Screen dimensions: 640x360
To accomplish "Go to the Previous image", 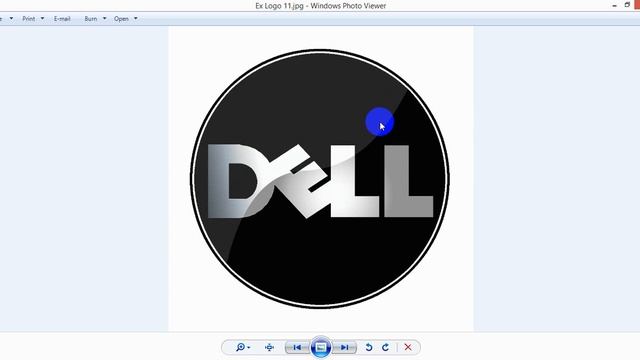I will [x=297, y=347].
